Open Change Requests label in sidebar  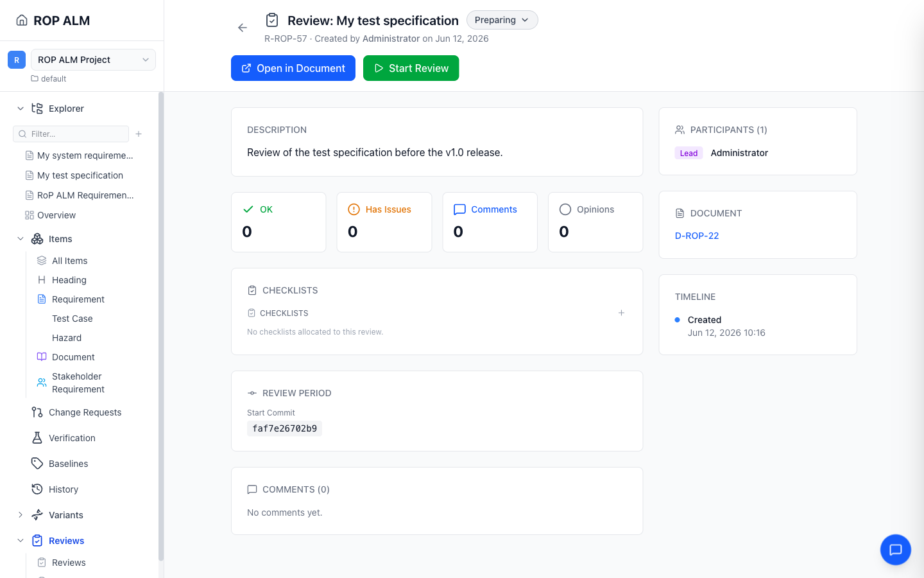click(85, 412)
